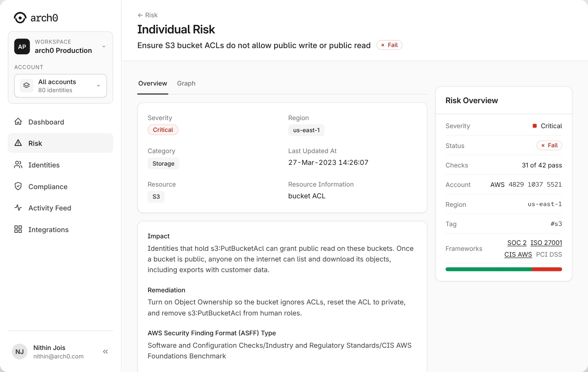This screenshot has height=372, width=588.
Task: Click the Identities people icon
Action: pos(18,165)
